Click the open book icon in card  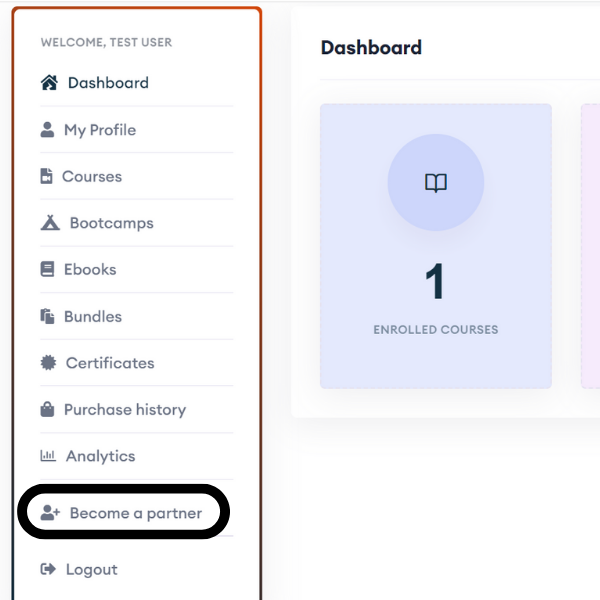tap(436, 183)
